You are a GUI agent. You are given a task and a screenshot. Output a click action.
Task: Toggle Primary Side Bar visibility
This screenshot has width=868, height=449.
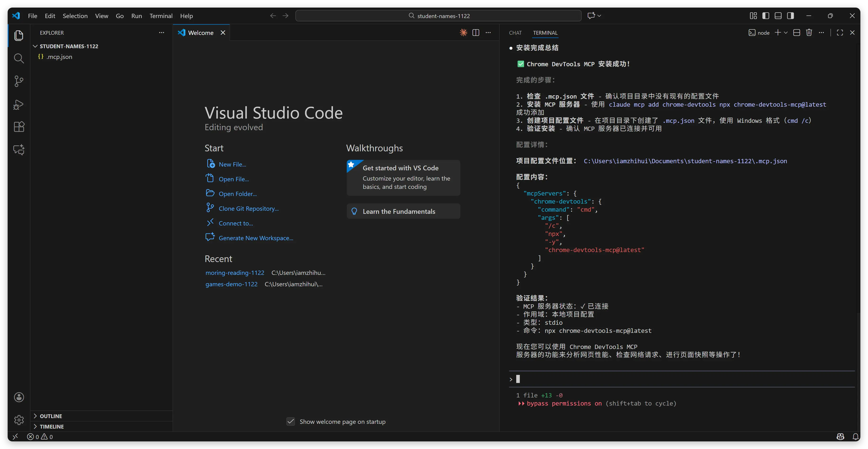[x=766, y=16]
